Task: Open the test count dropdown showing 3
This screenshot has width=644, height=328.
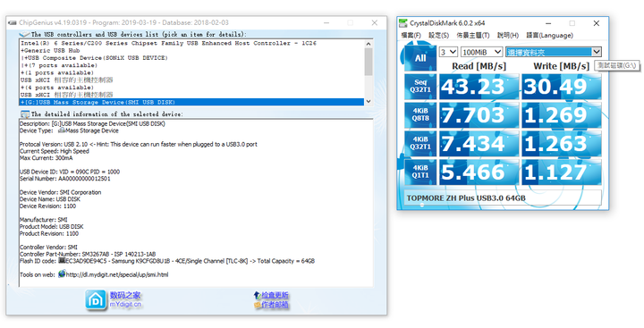Action: (448, 52)
